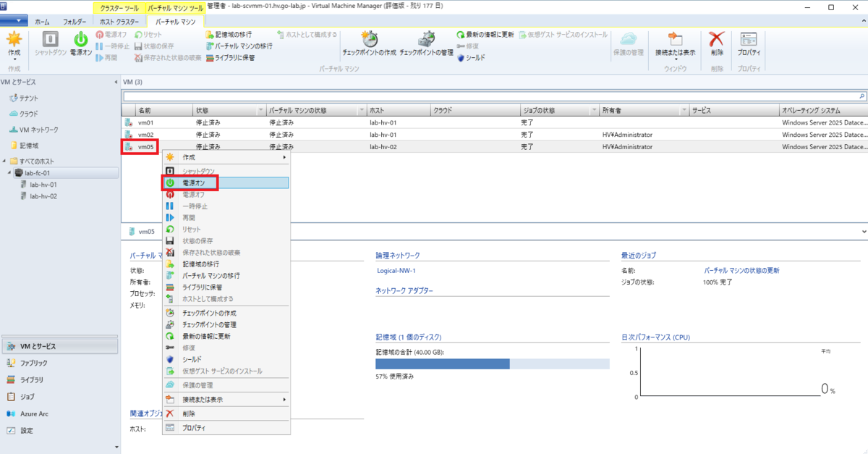Choose 最新の情報に更新 in context menu

[x=226, y=336]
